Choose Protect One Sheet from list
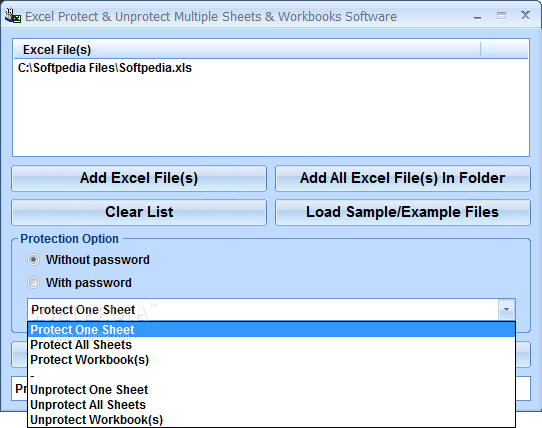This screenshot has width=542, height=428. coord(271,329)
